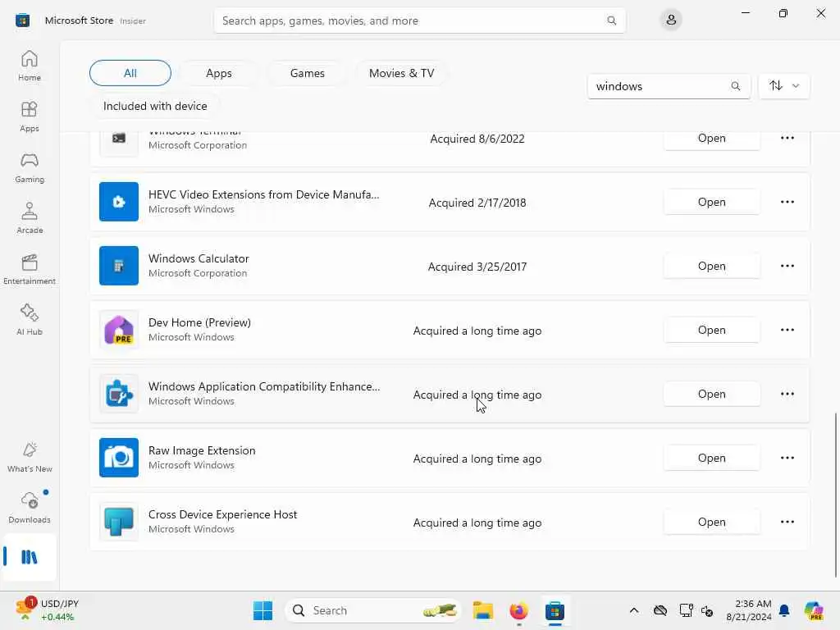
Task: Open Copilot preview icon on taskbar
Action: pyautogui.click(x=814, y=610)
